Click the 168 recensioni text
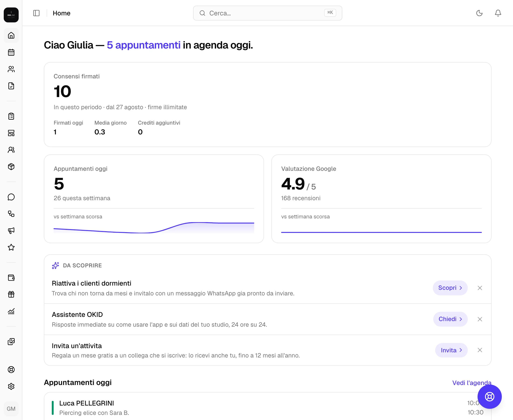 point(301,198)
